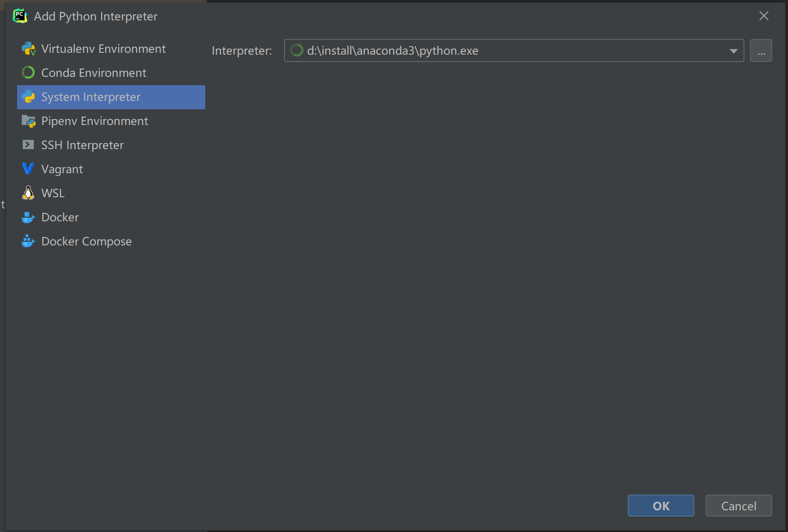The image size is (788, 532).
Task: Click the interpreter path d:\install\anaconda3\python.exe
Action: [392, 50]
